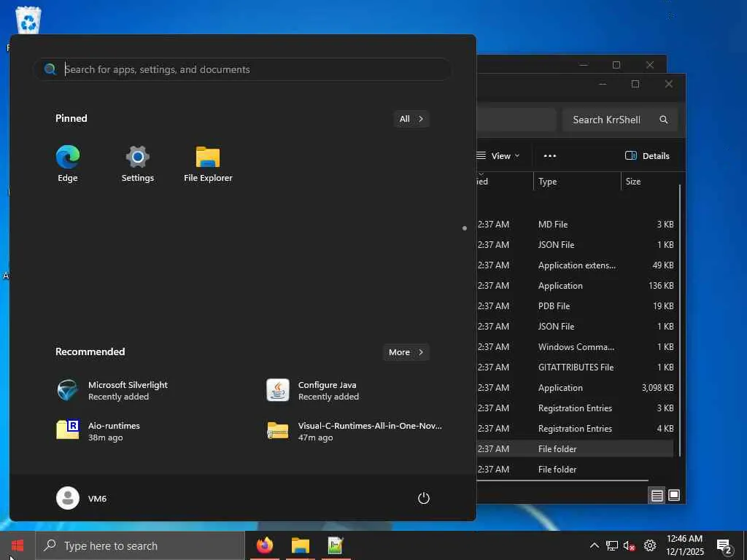Screen dimensions: 747x560
Task: Select the GITATTRIBUTES File row
Action: [575, 367]
